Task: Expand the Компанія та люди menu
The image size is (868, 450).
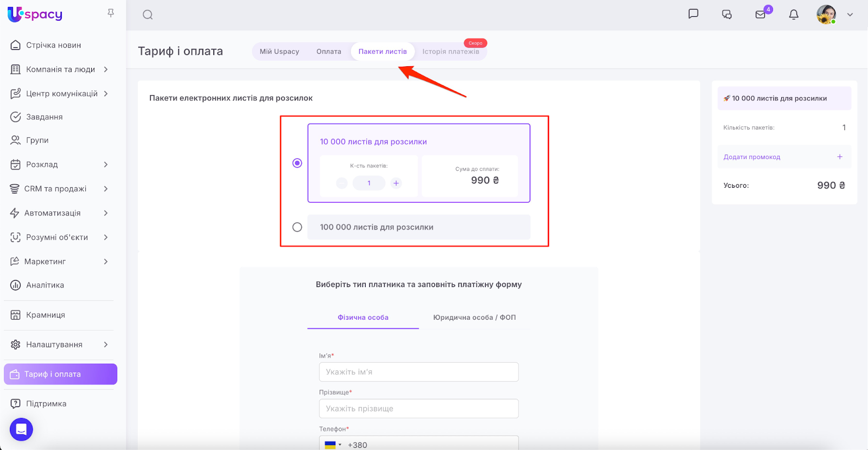Action: 106,69
